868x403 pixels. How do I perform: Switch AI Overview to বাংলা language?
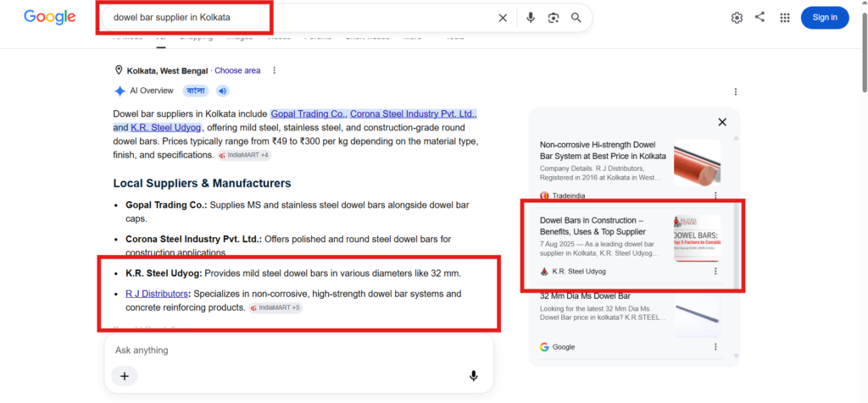coord(196,91)
